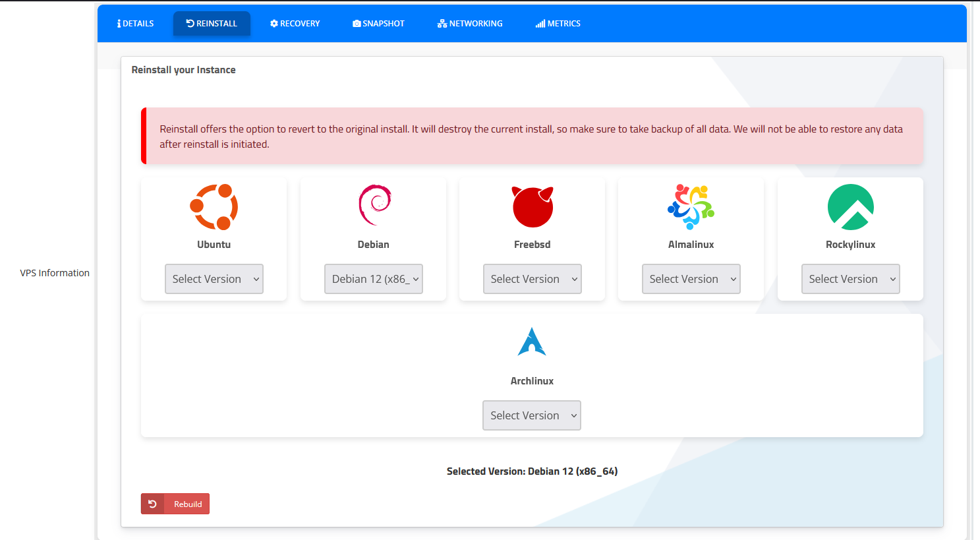Open the Freebsd Select Version dropdown

533,279
